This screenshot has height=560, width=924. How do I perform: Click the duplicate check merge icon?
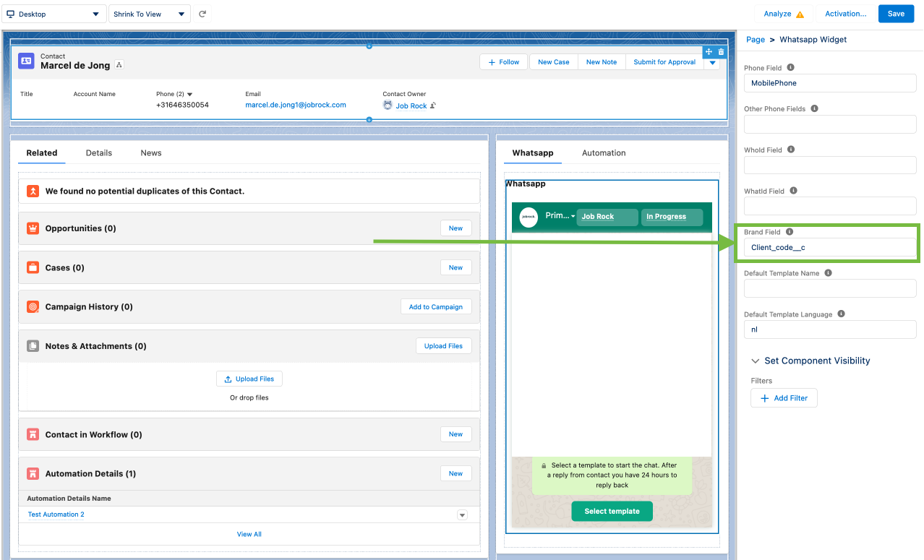pos(33,191)
